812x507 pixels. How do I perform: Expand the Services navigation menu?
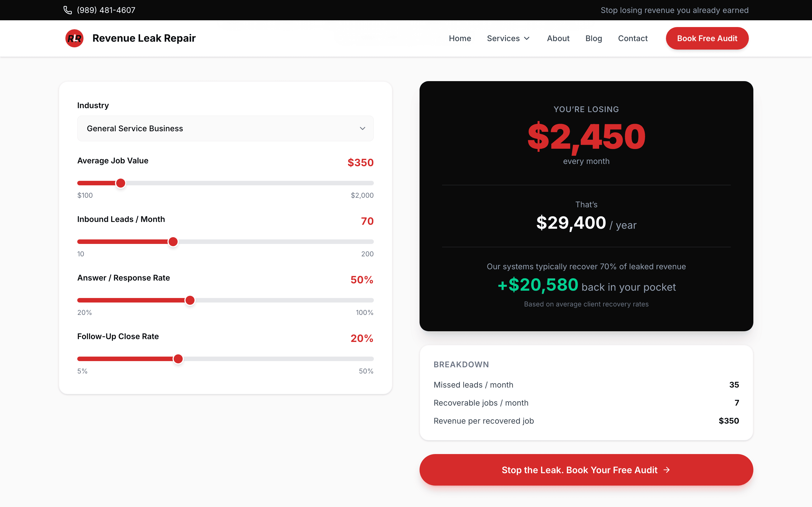coord(503,38)
